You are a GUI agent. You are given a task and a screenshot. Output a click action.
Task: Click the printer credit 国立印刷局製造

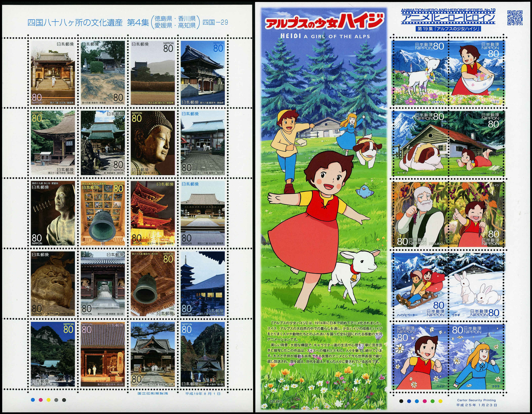coord(152,394)
